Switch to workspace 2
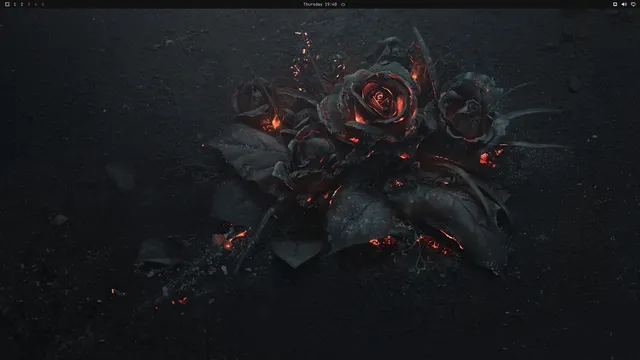 coord(22,4)
